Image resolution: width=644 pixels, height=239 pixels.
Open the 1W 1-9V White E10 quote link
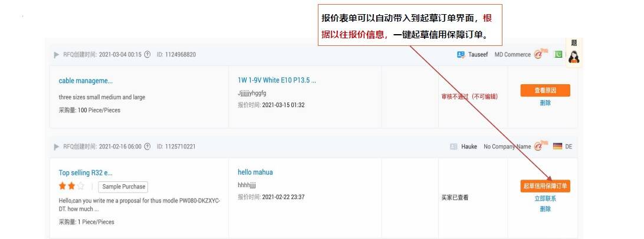[x=277, y=80]
